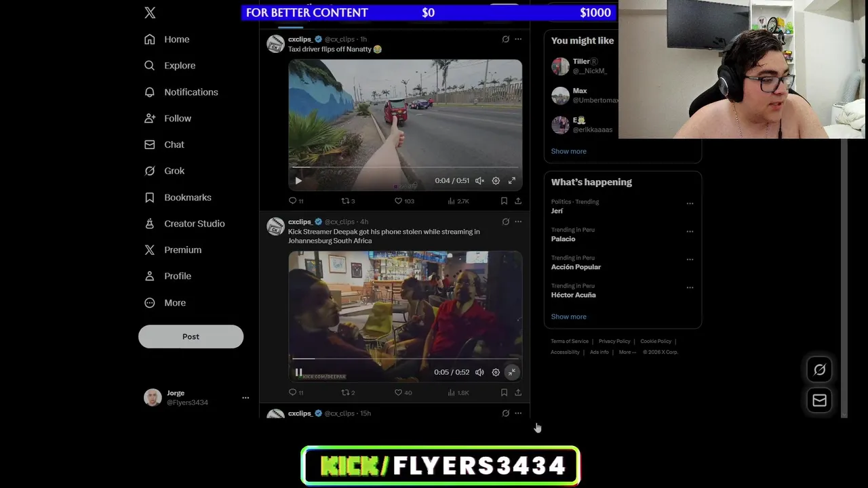Enter fullscreen on taxi driver video
The width and height of the screenshot is (868, 488).
pyautogui.click(x=512, y=181)
